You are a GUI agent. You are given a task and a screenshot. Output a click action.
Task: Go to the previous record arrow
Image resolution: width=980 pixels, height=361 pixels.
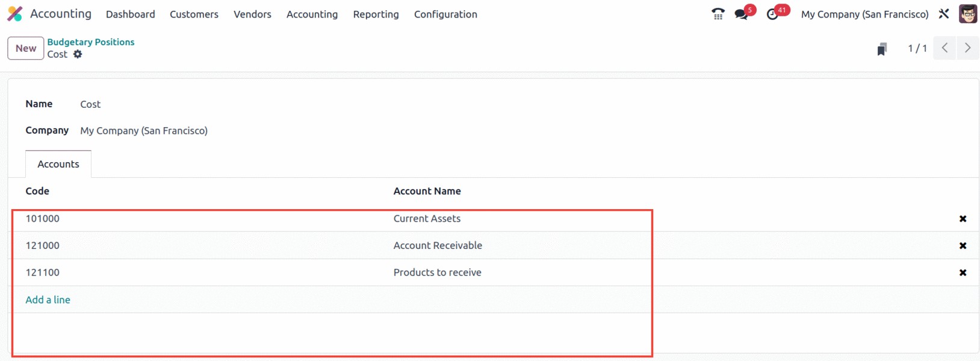pyautogui.click(x=945, y=48)
